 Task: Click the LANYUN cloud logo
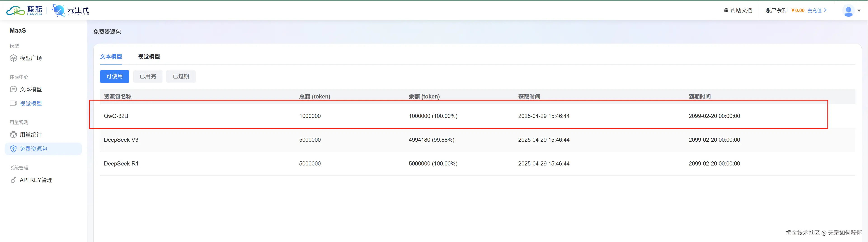24,10
